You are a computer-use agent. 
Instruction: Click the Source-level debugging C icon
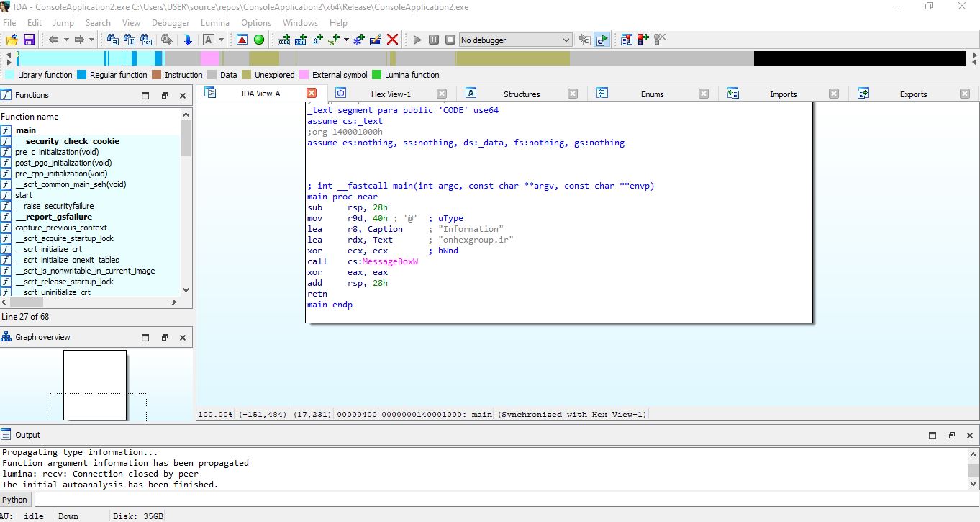click(x=584, y=40)
